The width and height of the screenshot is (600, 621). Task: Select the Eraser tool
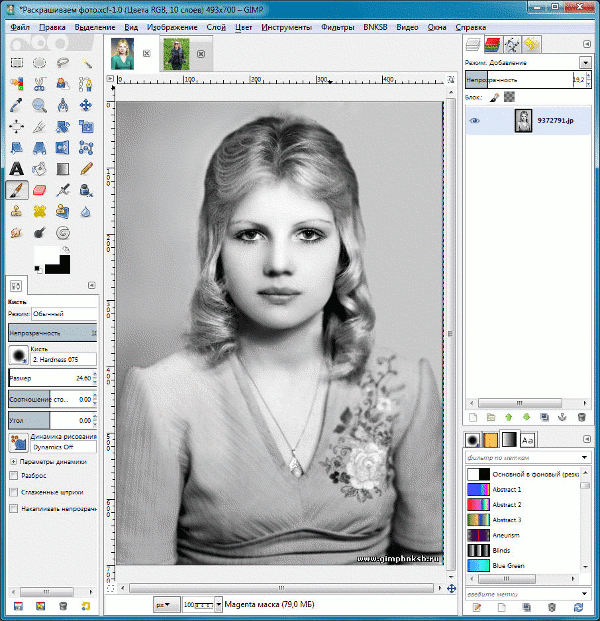tap(40, 189)
